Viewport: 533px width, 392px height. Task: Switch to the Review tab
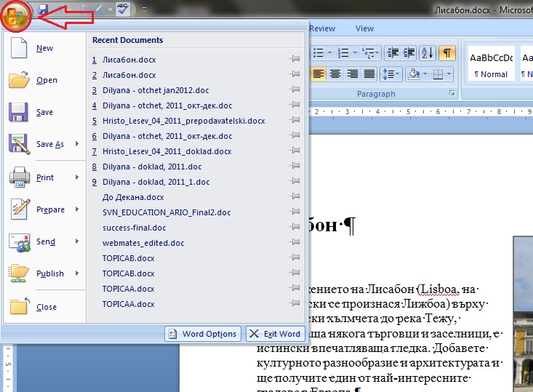pyautogui.click(x=322, y=28)
